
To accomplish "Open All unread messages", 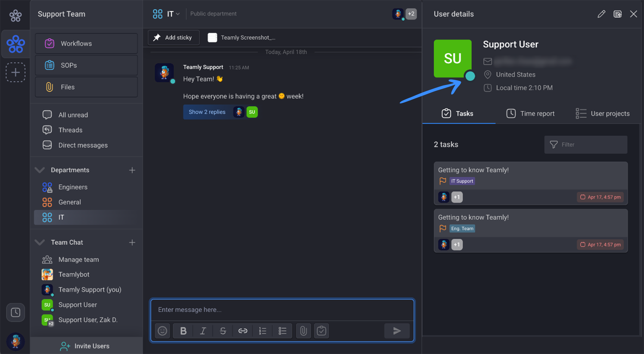I will pyautogui.click(x=73, y=115).
